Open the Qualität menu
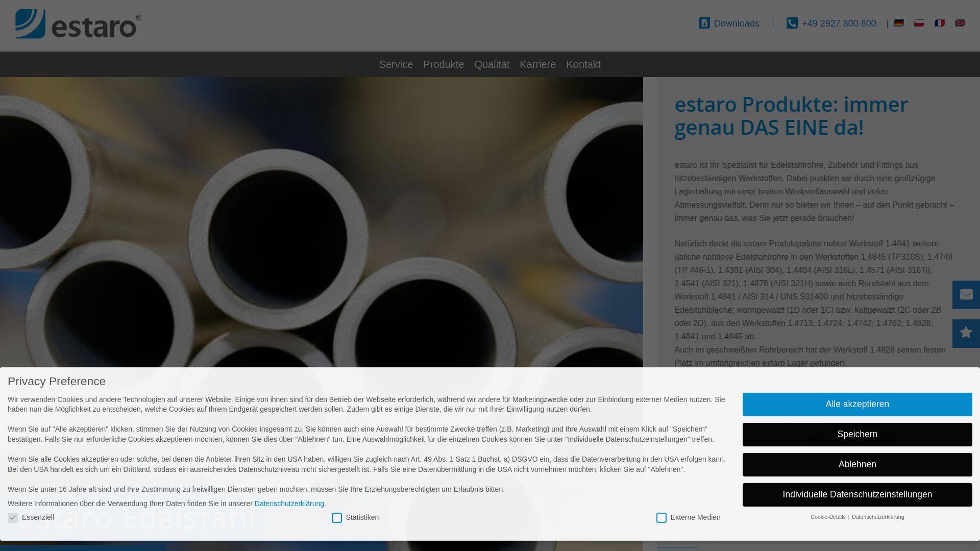The width and height of the screenshot is (980, 551). pyautogui.click(x=492, y=64)
